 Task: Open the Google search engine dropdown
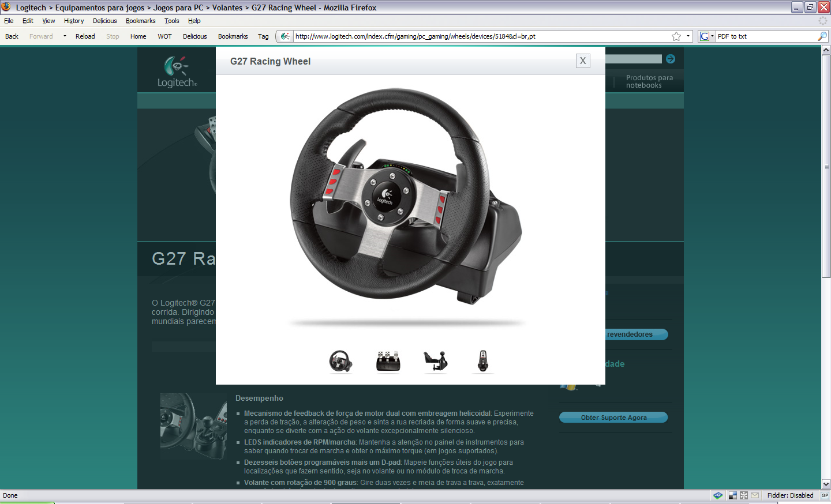click(706, 36)
